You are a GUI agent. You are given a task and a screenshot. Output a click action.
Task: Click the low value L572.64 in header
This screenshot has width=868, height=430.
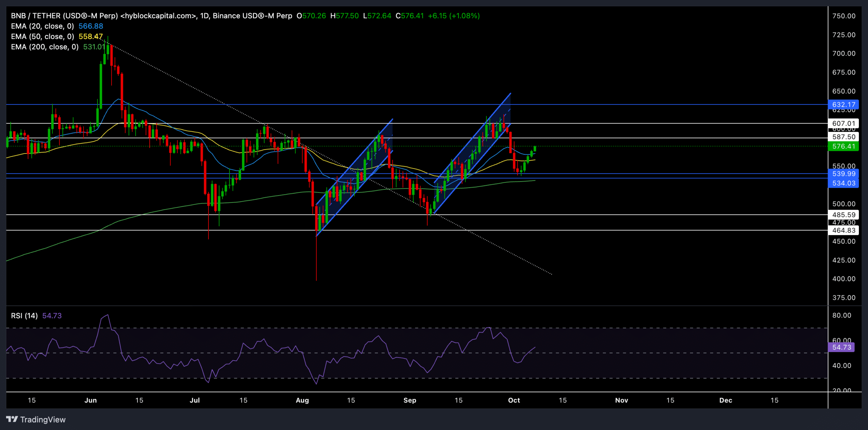click(x=377, y=16)
